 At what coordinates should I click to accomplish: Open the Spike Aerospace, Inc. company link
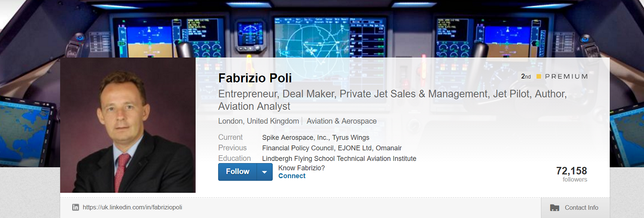point(295,138)
